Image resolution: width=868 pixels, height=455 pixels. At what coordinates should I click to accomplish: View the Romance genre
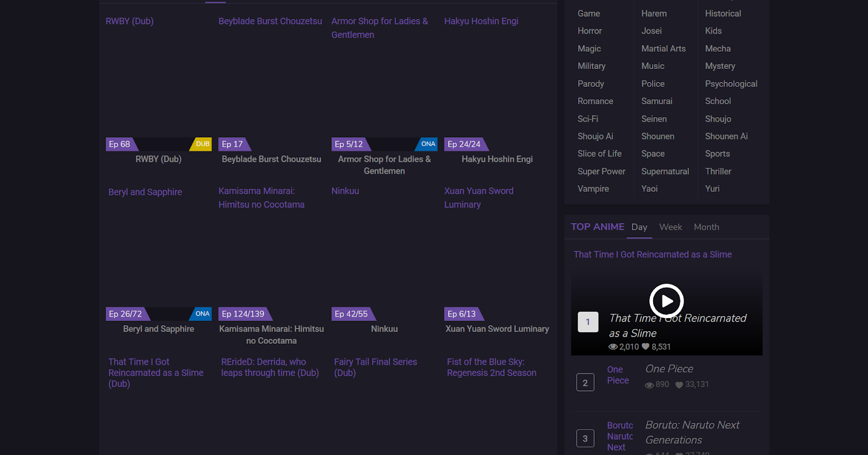tap(595, 101)
